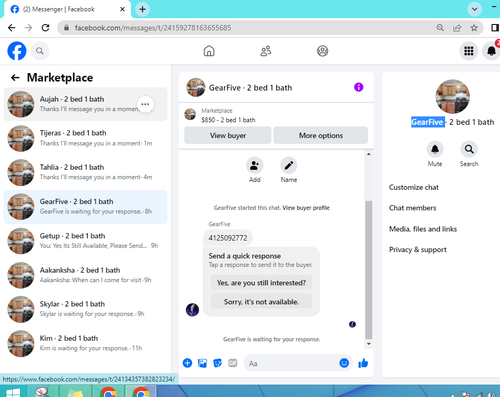Image resolution: width=500 pixels, height=397 pixels.
Task: Open a new browser tab
Action: [x=142, y=9]
